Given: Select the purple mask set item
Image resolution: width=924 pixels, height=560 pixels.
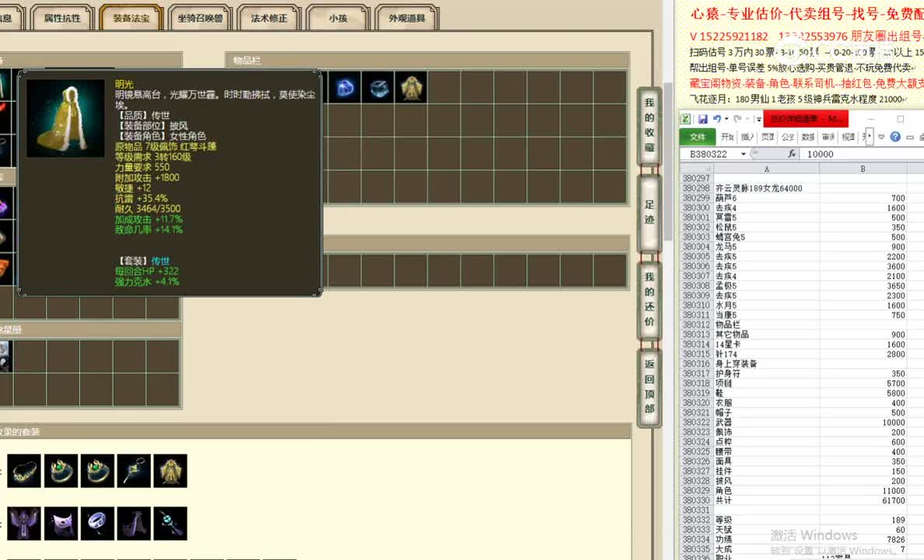Looking at the screenshot, I should pyautogui.click(x=61, y=523).
